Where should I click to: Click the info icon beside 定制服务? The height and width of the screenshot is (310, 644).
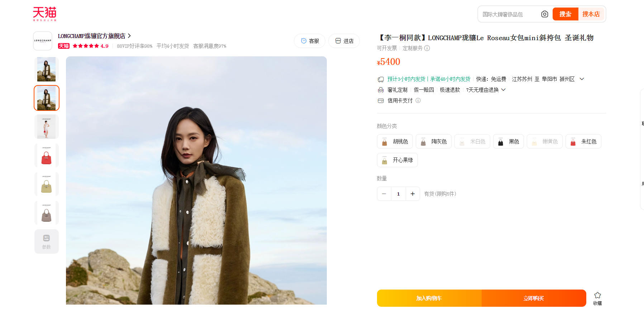[x=427, y=48]
